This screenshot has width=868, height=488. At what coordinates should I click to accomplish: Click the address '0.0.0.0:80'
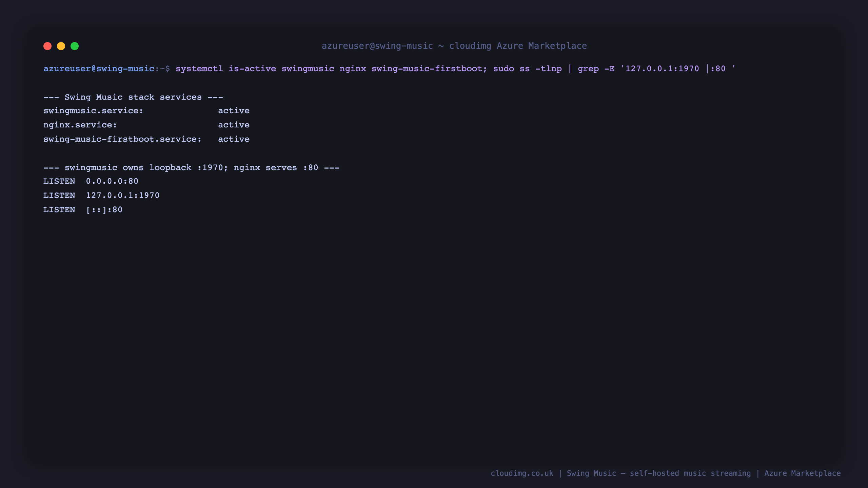click(112, 181)
